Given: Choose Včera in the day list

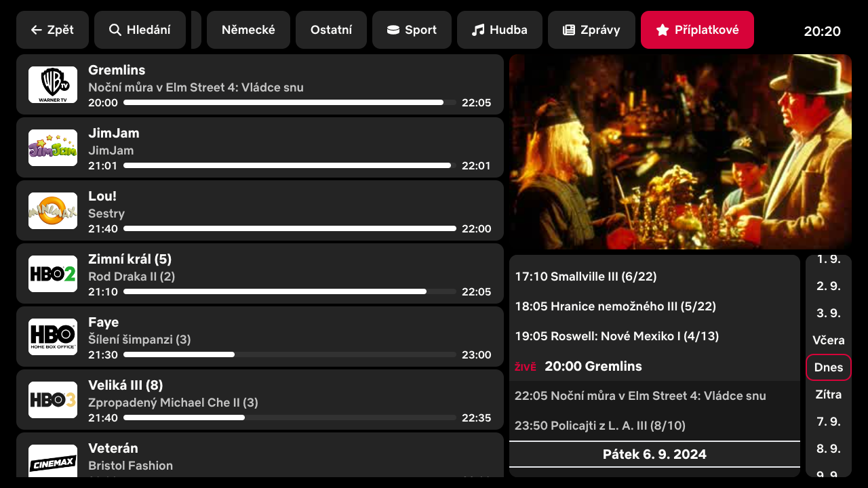Looking at the screenshot, I should pyautogui.click(x=829, y=340).
